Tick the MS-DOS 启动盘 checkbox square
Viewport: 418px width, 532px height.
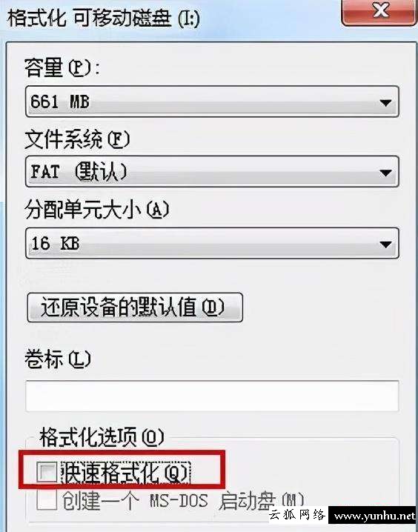pyautogui.click(x=47, y=499)
